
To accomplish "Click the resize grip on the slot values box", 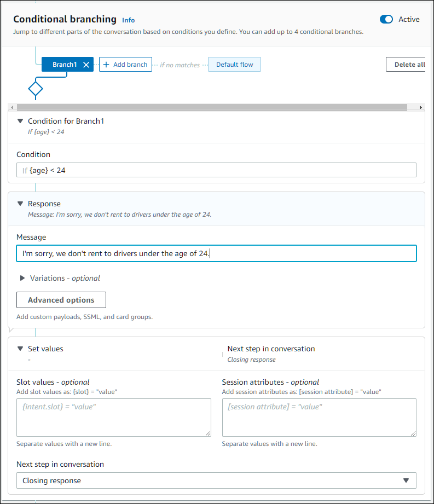I will tap(207, 434).
